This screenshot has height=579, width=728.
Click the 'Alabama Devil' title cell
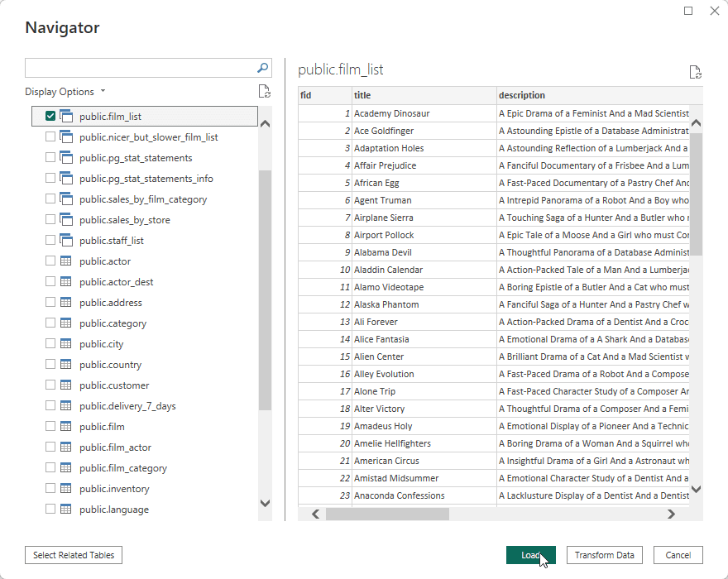424,252
